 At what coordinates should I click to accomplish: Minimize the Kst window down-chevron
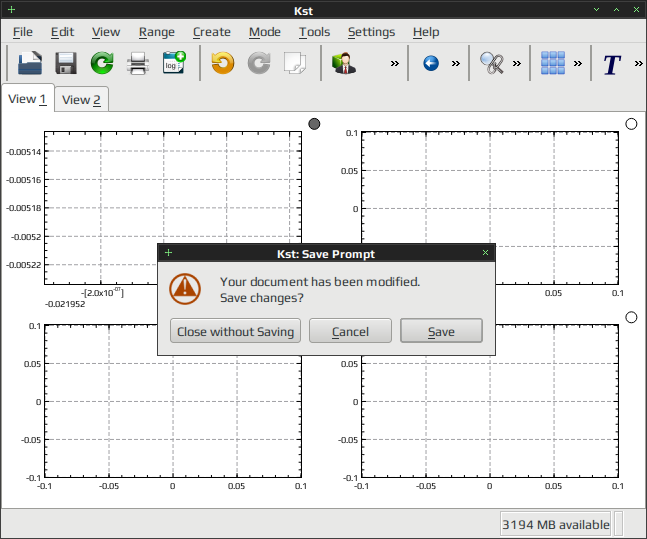point(596,9)
